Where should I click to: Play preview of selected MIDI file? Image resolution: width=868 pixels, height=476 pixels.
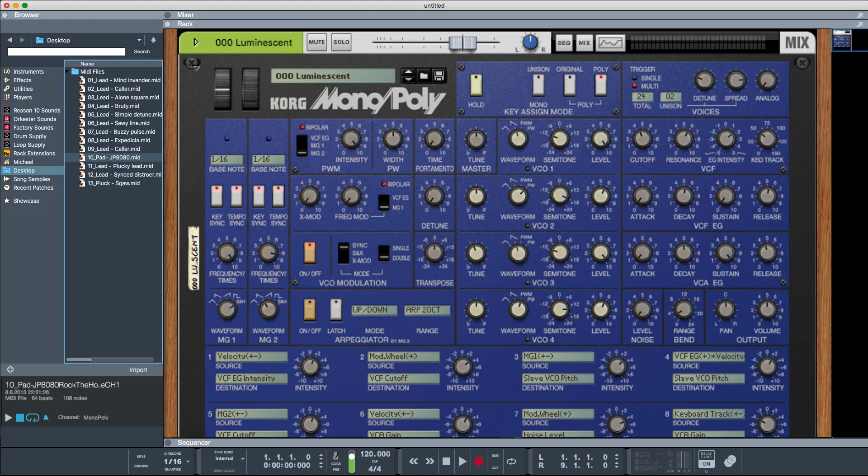(x=9, y=418)
